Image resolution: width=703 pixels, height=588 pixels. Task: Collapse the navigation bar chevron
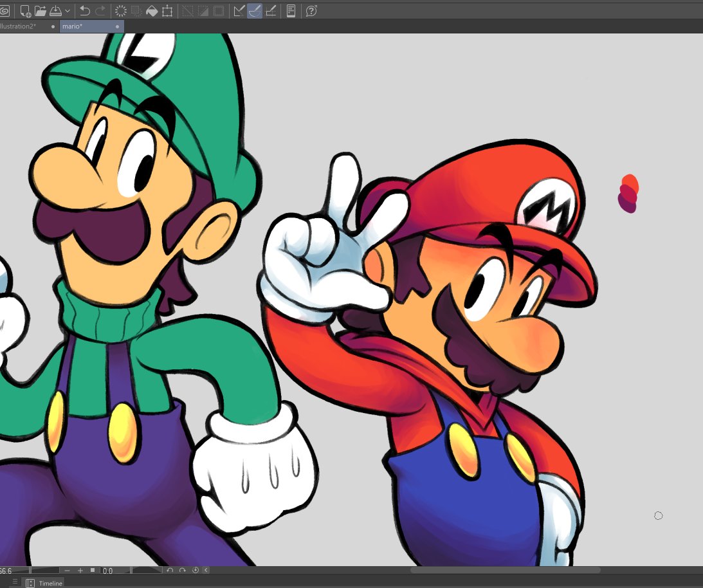[x=206, y=571]
